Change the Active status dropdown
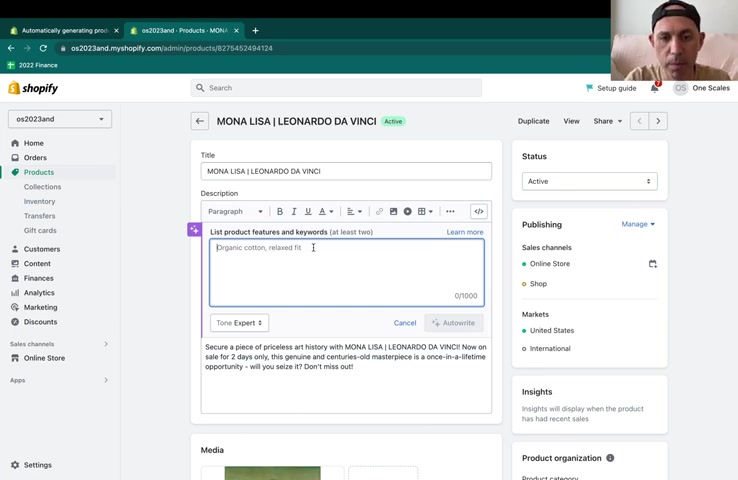Screen dimensions: 738x480 click(x=589, y=181)
